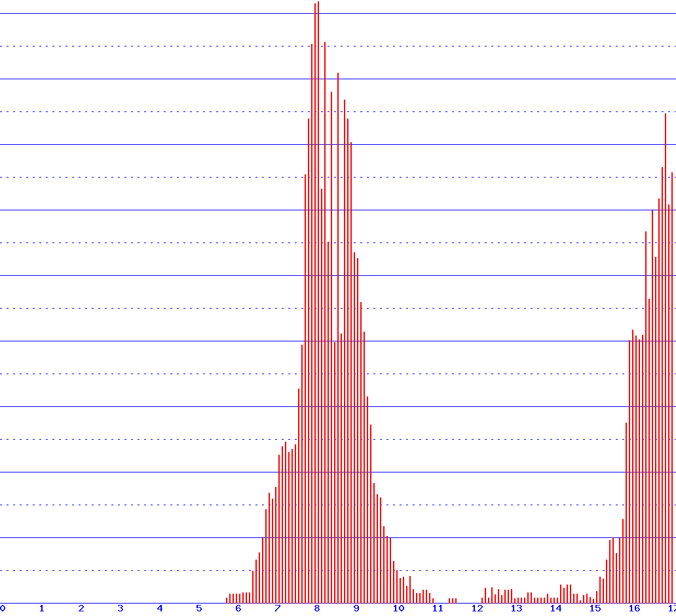Click the x-axis label "10"
Screen dimensions: 676x616
coord(398,609)
